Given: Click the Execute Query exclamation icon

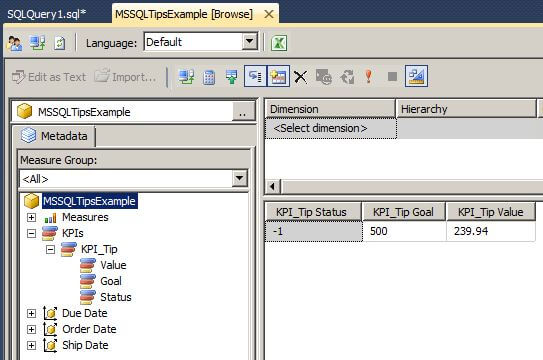Looking at the screenshot, I should tap(369, 76).
